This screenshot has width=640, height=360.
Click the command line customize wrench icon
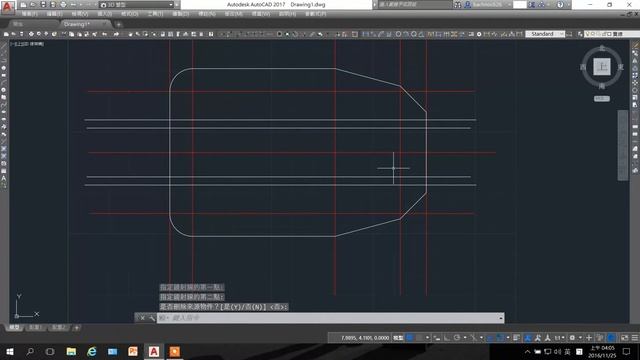pyautogui.click(x=152, y=318)
